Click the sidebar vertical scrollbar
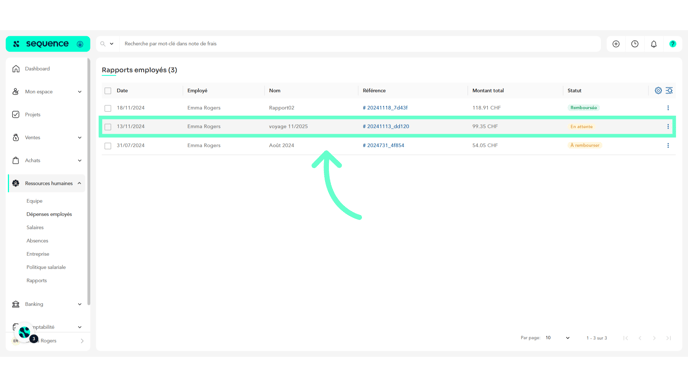Screen dimensions: 688x387 [89, 182]
